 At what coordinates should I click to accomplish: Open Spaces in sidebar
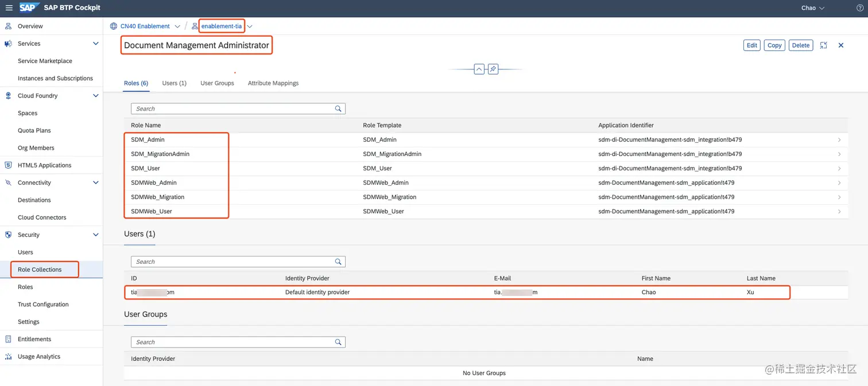coord(28,113)
